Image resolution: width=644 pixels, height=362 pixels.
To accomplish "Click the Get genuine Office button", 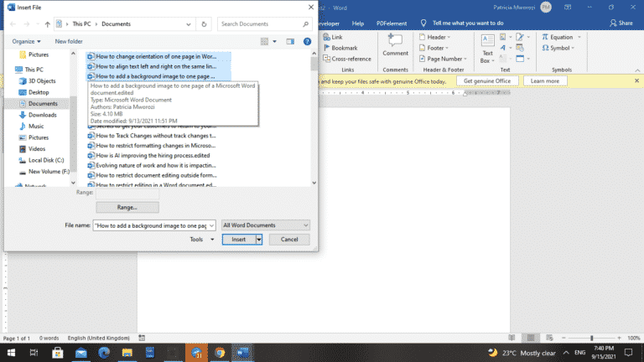I will [x=487, y=81].
